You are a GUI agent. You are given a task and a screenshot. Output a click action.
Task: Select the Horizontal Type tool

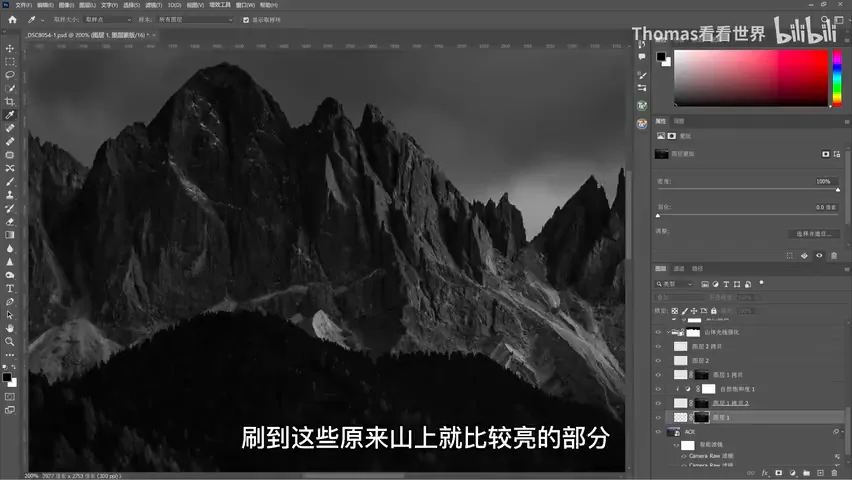10,288
